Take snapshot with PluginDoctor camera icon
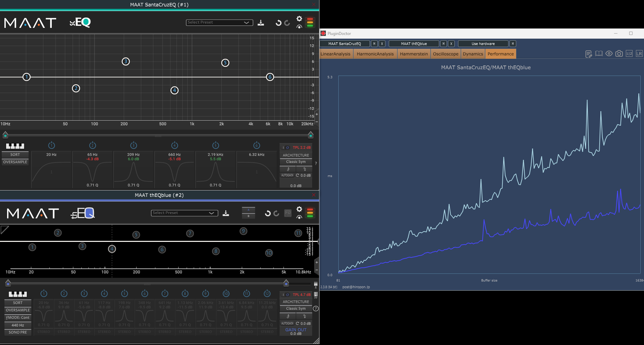Image resolution: width=644 pixels, height=345 pixels. point(619,54)
